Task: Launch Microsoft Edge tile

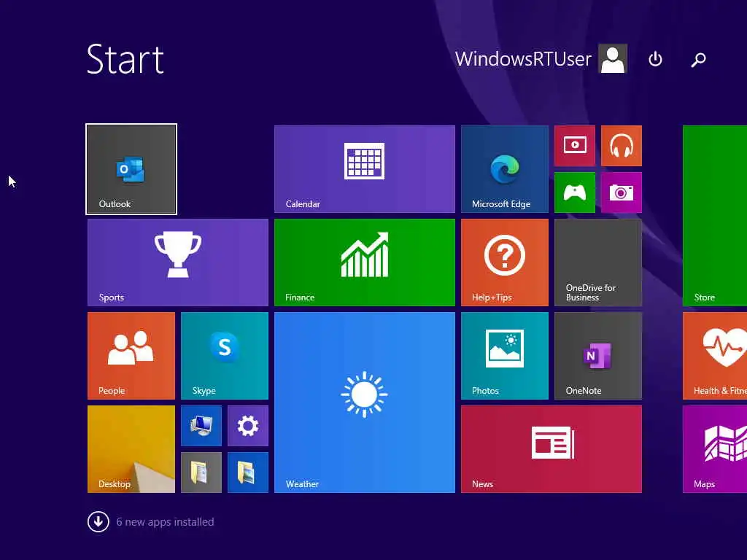Action: pyautogui.click(x=505, y=169)
